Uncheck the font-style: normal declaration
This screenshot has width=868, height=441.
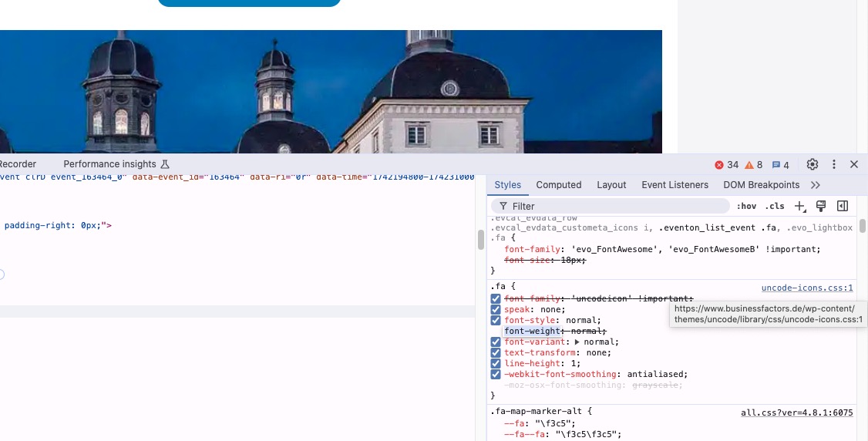click(496, 321)
